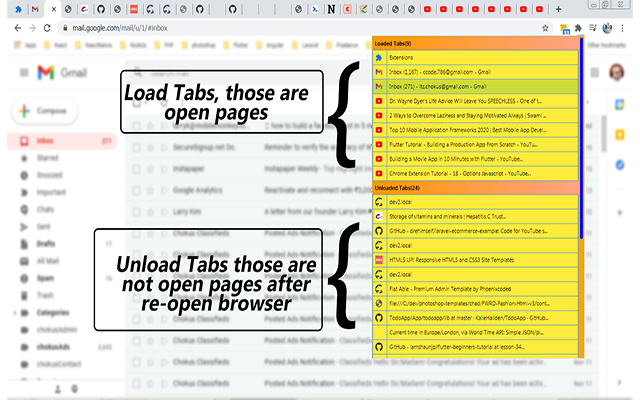Open the Flutter bookmarks folder
Viewport: 640px width, 400px height.
(x=236, y=45)
